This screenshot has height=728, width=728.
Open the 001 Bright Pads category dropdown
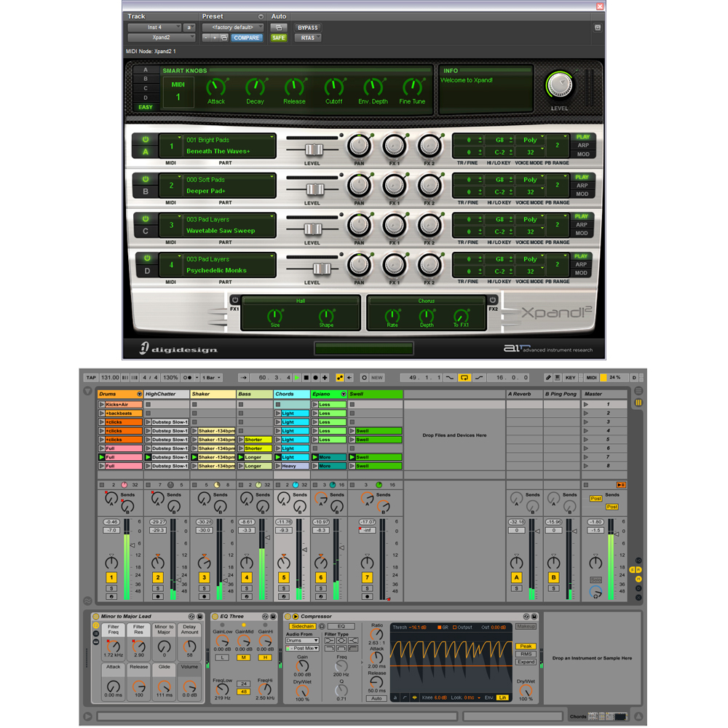230,140
